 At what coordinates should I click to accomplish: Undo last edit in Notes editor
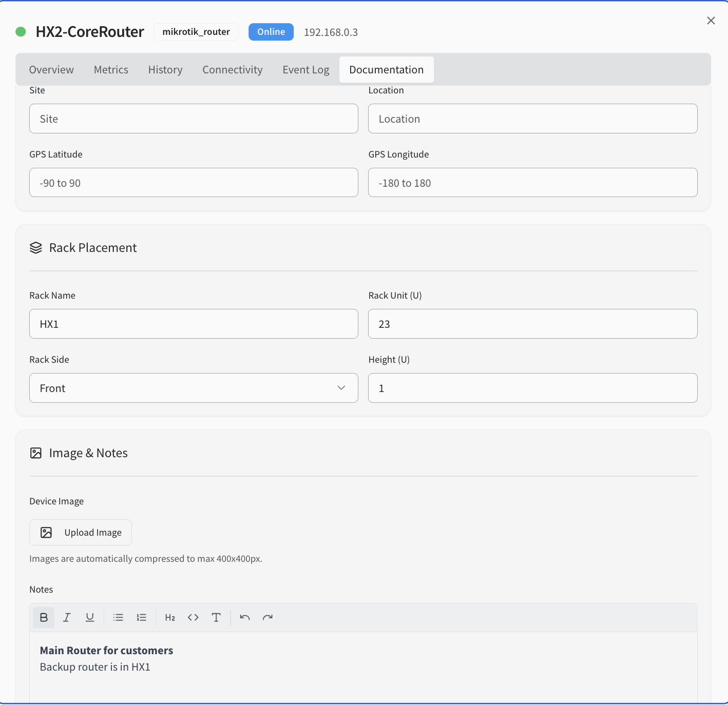pyautogui.click(x=245, y=617)
